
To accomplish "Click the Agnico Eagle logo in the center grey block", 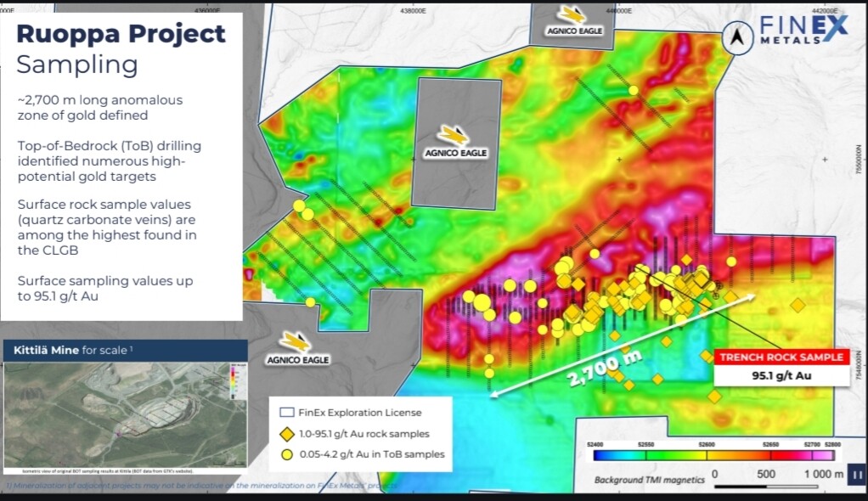I will [454, 142].
